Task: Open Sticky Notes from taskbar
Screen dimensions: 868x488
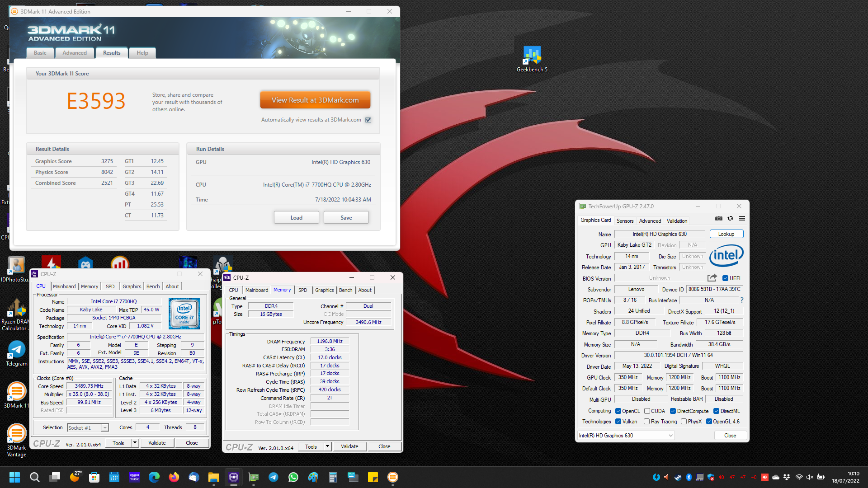Action: pos(373,477)
